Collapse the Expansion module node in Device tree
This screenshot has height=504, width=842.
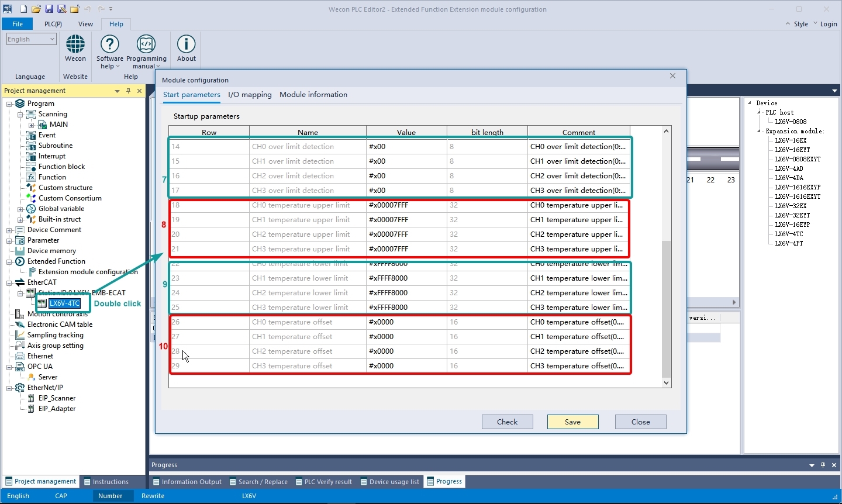tap(760, 131)
